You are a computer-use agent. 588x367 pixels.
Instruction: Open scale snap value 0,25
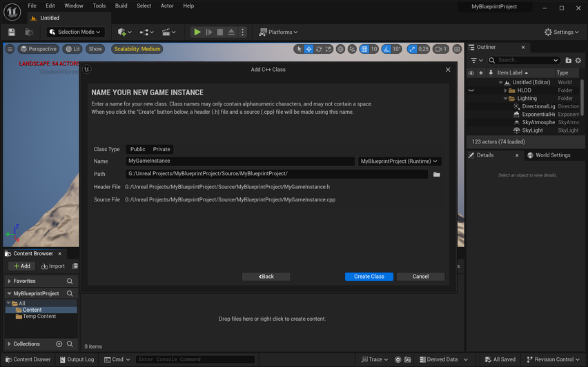[423, 49]
